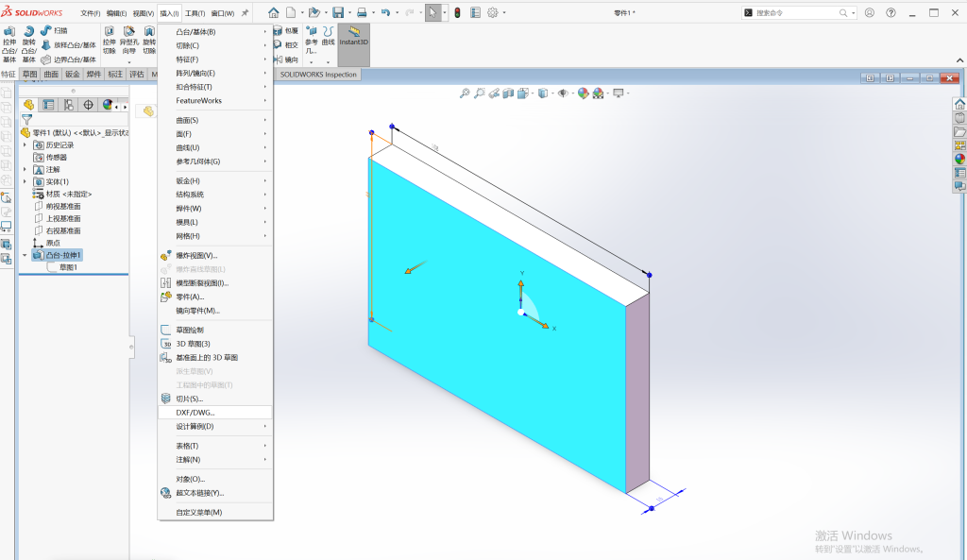Open the DisplayManager color ball tab

108,105
